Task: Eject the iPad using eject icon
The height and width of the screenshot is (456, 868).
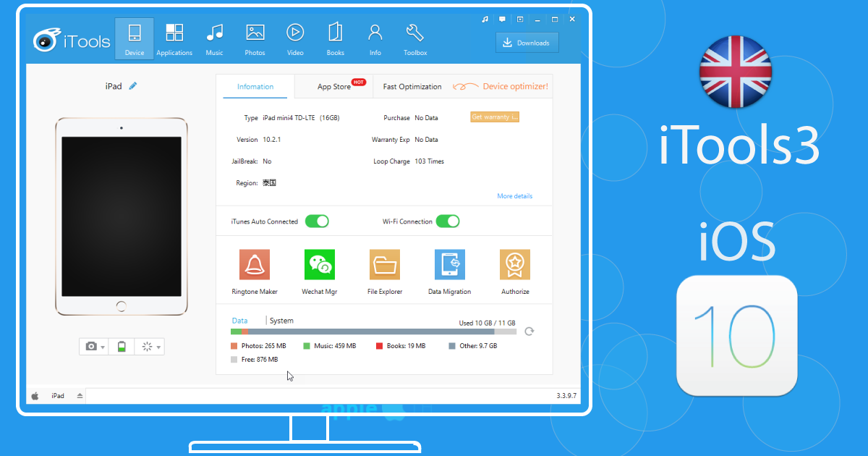Action: pyautogui.click(x=80, y=396)
